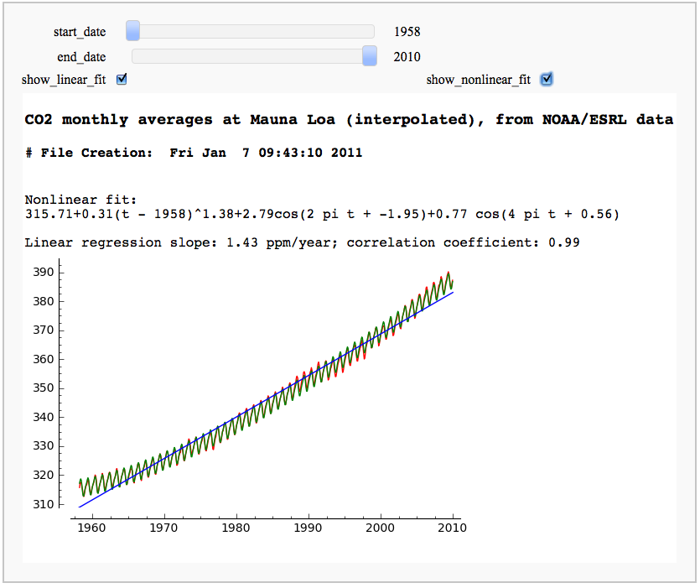700x588 pixels.
Task: Click the show_linear_fit label text
Action: [x=65, y=81]
